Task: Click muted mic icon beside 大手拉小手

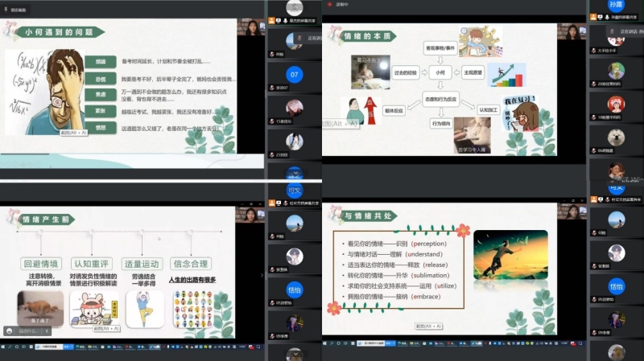Action: click(593, 51)
